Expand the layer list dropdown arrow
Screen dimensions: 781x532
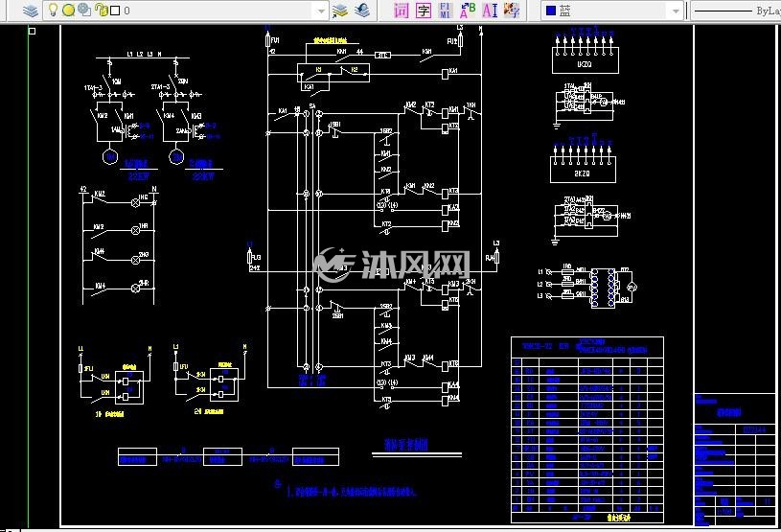pyautogui.click(x=322, y=11)
